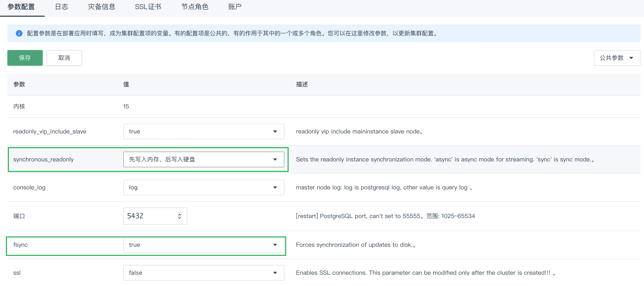Switch to the 账户 tab
The height and width of the screenshot is (286, 644).
pyautogui.click(x=235, y=7)
